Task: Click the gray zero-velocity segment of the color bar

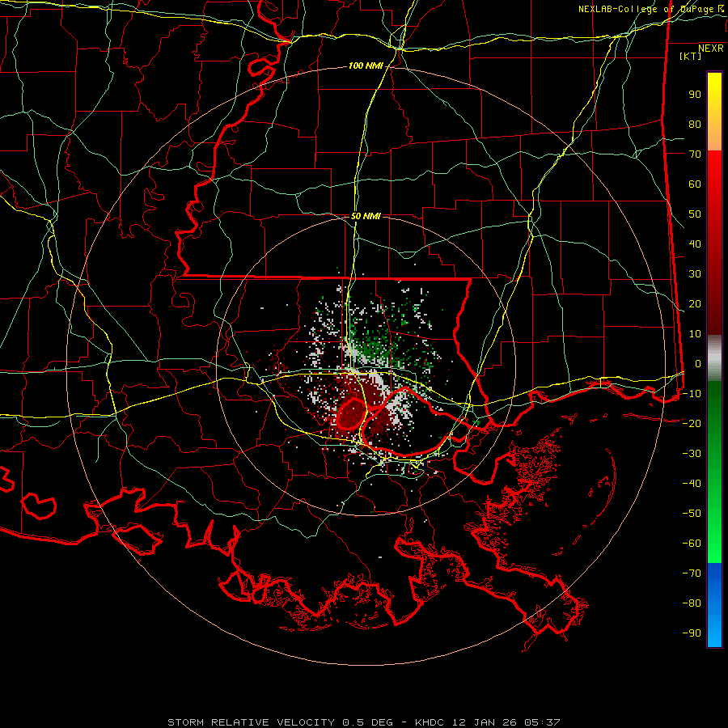Action: click(714, 358)
